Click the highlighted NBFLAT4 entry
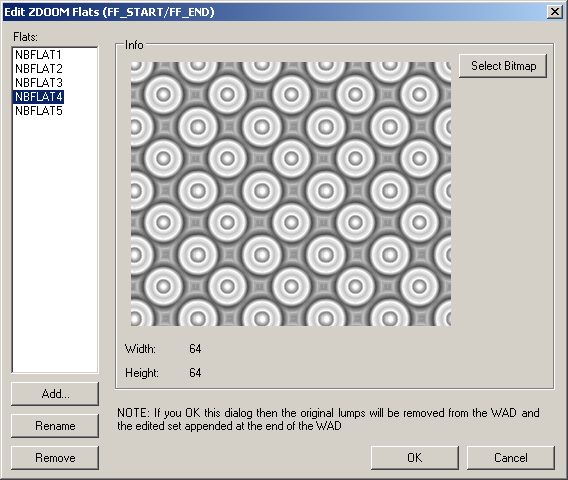Screen dimensions: 568x480 tap(39, 97)
